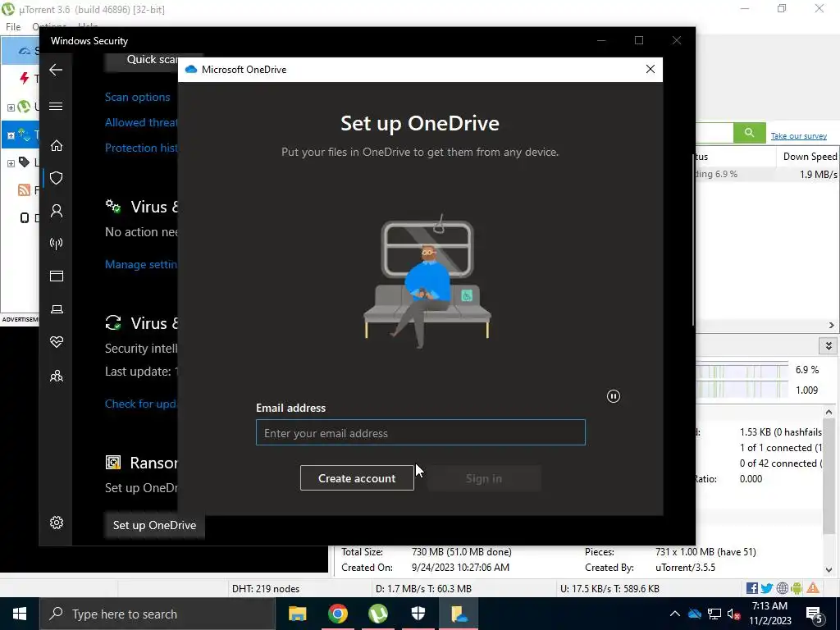Open Device security laptop icon
Viewport: 840px width, 630px height.
pyautogui.click(x=57, y=309)
